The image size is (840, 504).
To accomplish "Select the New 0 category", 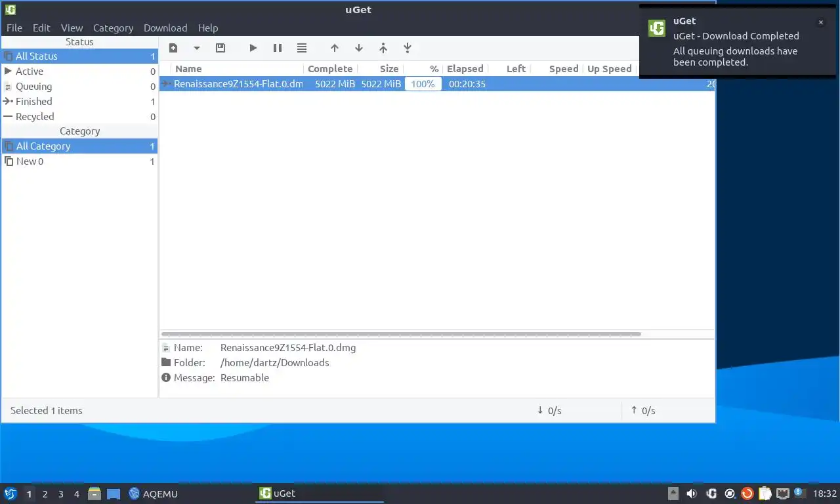I will [79, 161].
